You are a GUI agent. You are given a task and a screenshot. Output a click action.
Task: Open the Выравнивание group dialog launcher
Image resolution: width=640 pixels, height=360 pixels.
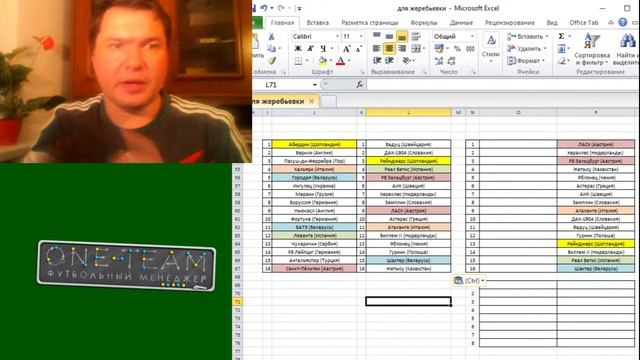tap(424, 72)
